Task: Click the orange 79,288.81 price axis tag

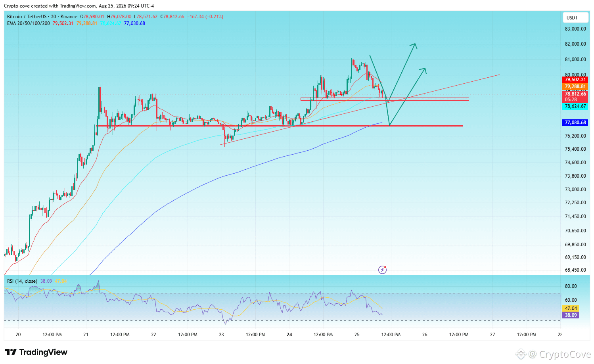Action: 575,86
